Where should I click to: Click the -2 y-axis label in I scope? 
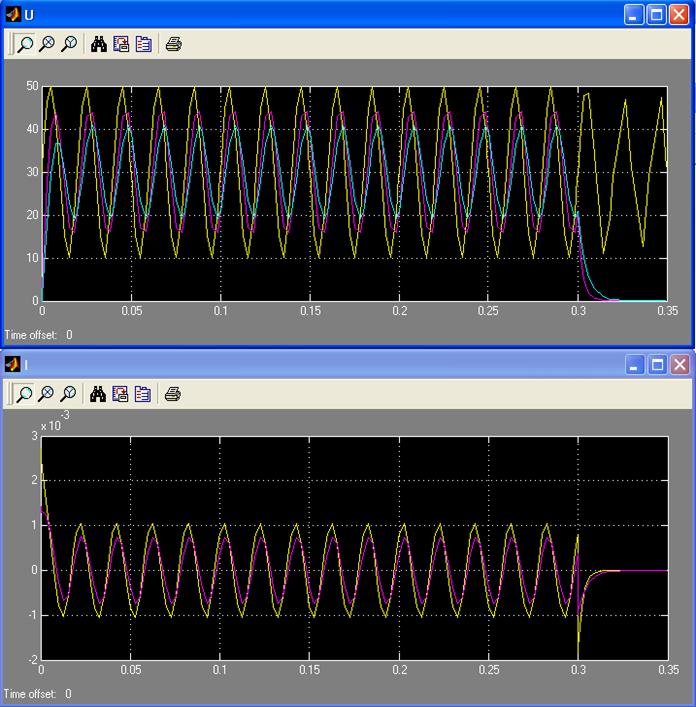34,660
